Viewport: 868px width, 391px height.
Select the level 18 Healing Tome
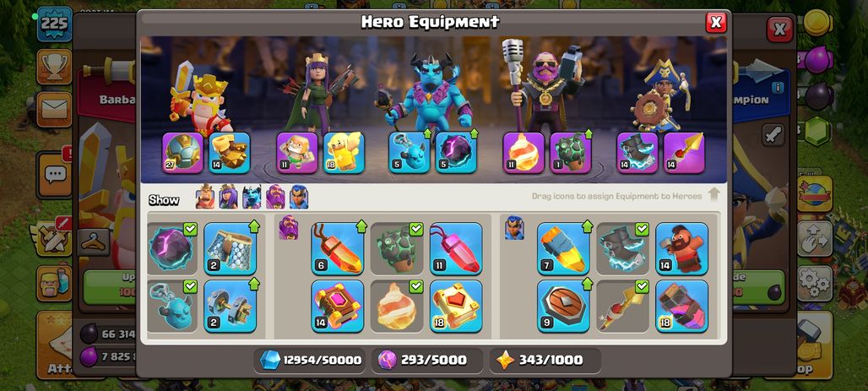(x=456, y=307)
